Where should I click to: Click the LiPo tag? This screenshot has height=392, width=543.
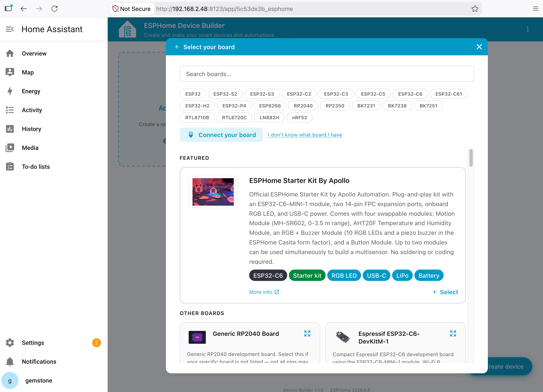coord(402,276)
